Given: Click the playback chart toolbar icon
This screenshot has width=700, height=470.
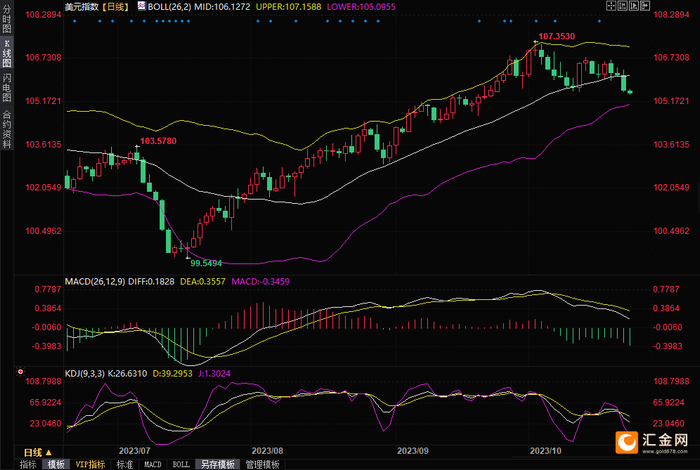Looking at the screenshot, I should (634, 6).
